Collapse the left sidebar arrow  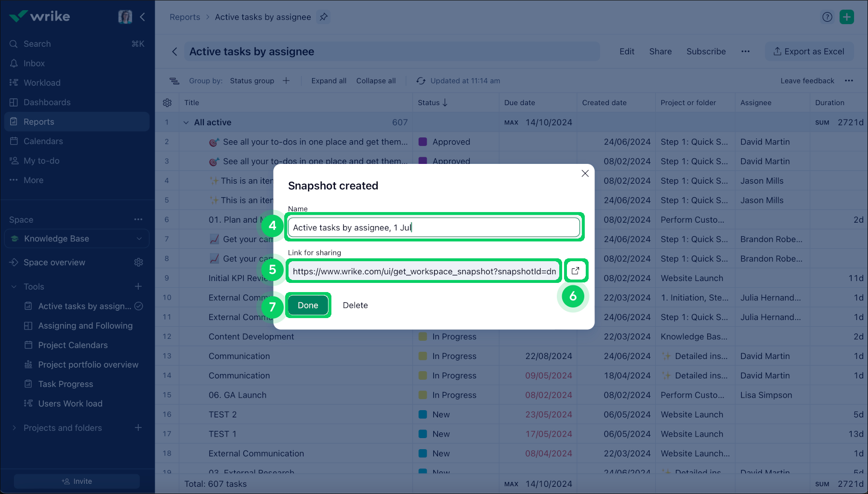143,17
